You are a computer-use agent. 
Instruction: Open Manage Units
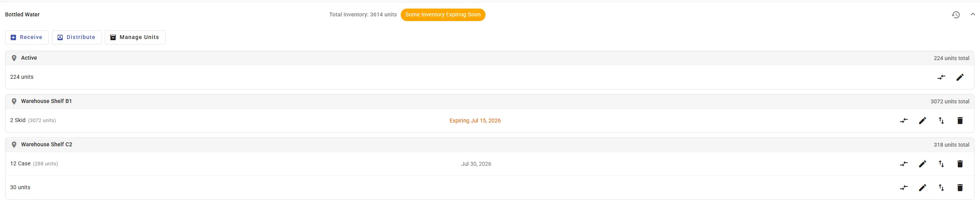pyautogui.click(x=135, y=37)
